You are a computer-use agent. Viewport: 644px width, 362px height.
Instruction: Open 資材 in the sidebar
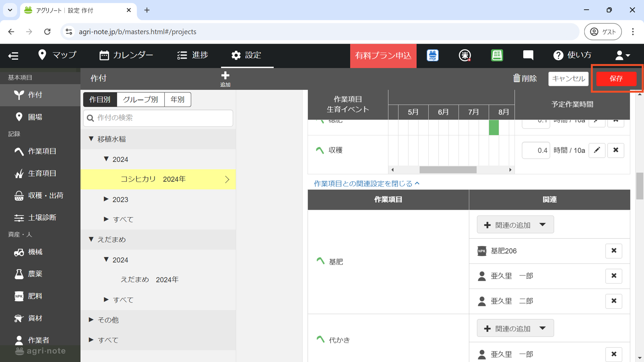[x=40, y=318]
